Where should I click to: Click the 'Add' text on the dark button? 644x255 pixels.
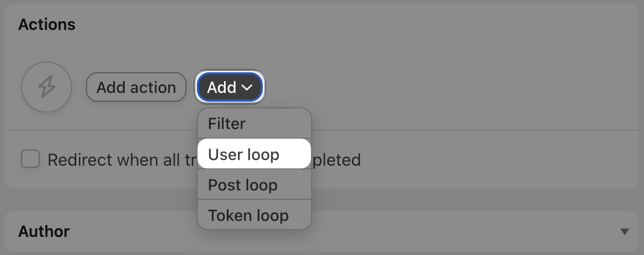tap(222, 88)
